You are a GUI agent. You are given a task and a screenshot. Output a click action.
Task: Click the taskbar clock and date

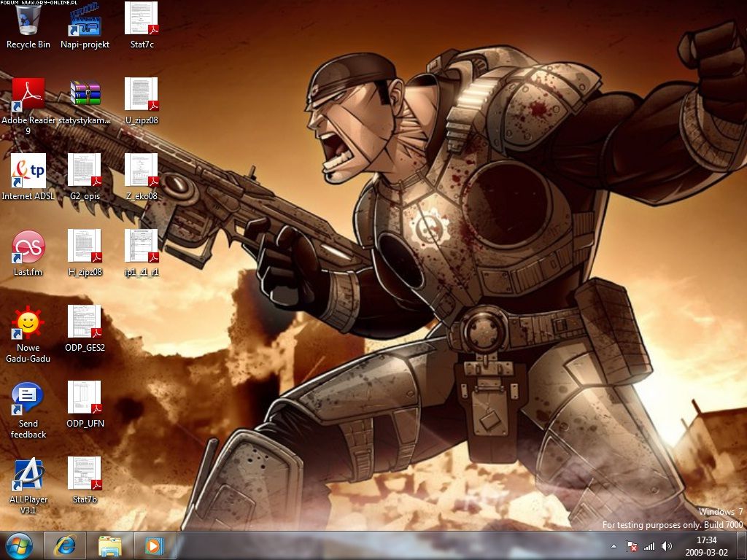point(706,546)
